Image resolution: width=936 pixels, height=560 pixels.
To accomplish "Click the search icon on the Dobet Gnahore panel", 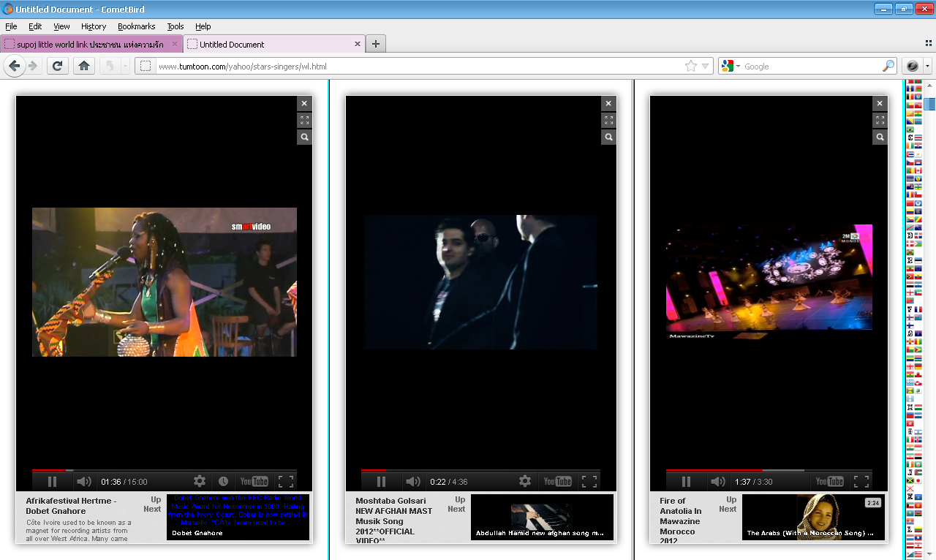I will click(304, 137).
